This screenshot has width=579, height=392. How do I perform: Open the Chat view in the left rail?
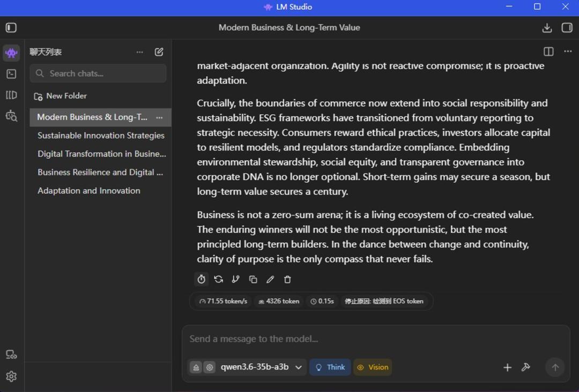click(11, 53)
